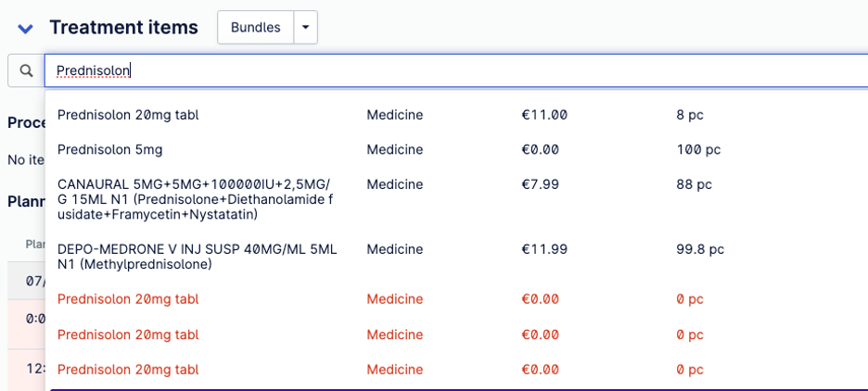This screenshot has width=868, height=391.
Task: Click Medicine type of Prednisolon 5mg row
Action: click(x=395, y=149)
